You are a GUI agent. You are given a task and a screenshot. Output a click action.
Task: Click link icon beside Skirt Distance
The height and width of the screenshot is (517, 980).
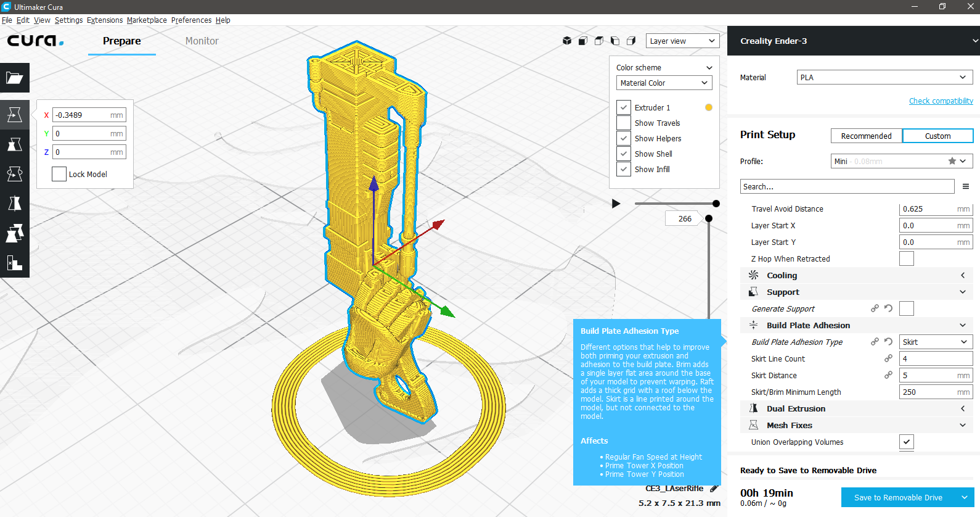[x=888, y=375]
